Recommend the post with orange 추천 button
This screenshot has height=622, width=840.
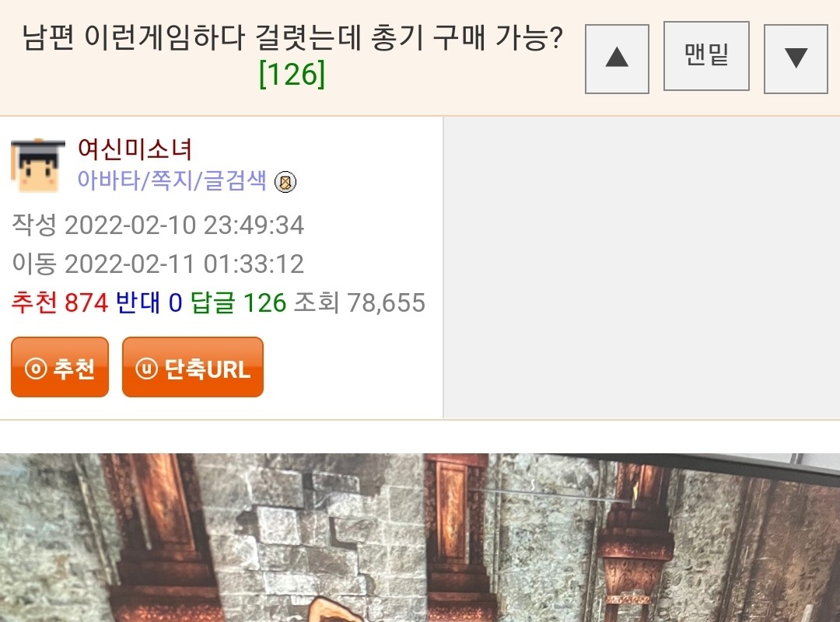[x=60, y=367]
